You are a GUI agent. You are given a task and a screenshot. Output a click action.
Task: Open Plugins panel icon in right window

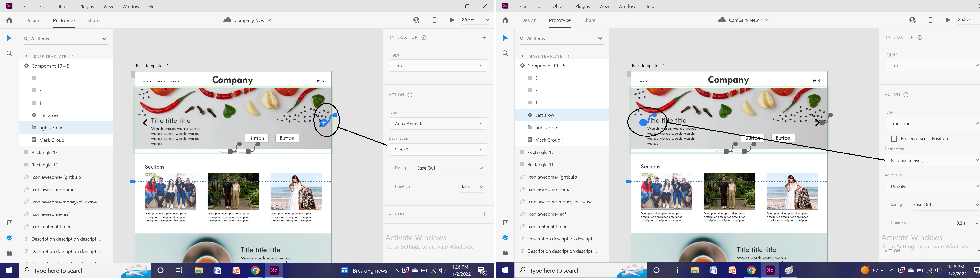[505, 253]
